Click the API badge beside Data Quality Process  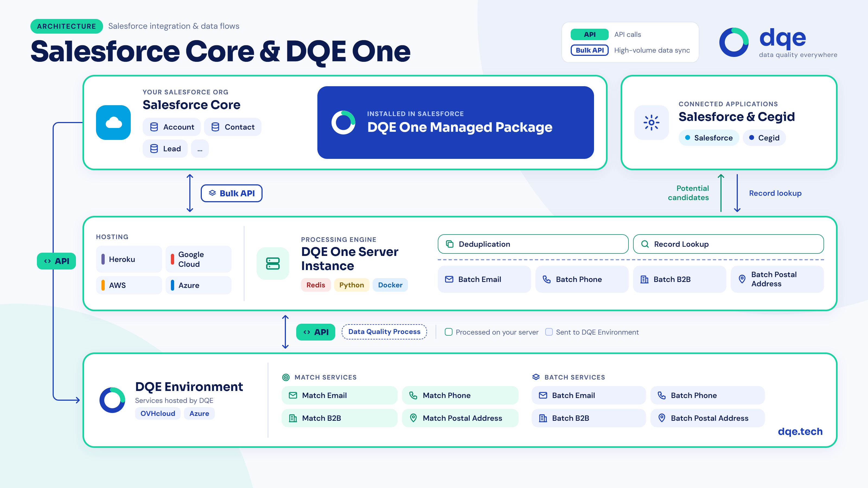[x=315, y=332]
